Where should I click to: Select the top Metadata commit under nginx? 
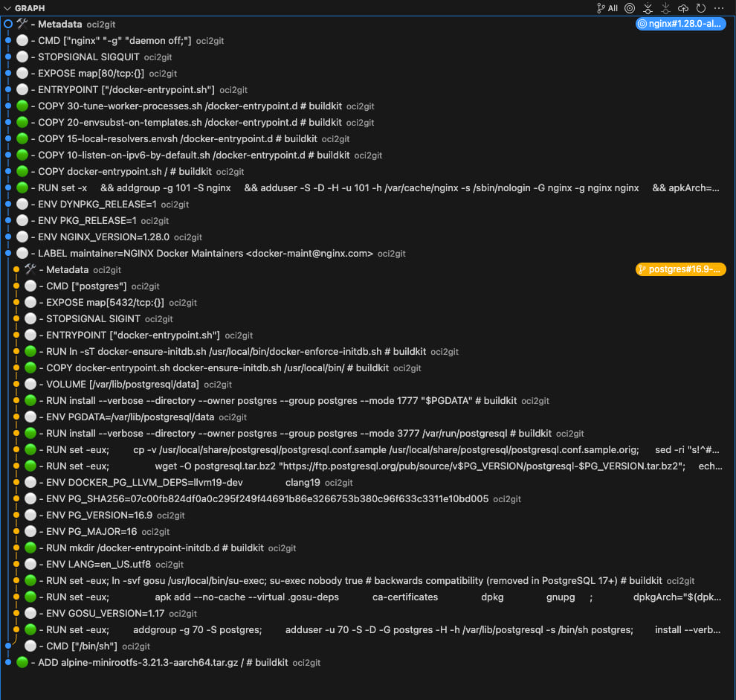point(368,25)
